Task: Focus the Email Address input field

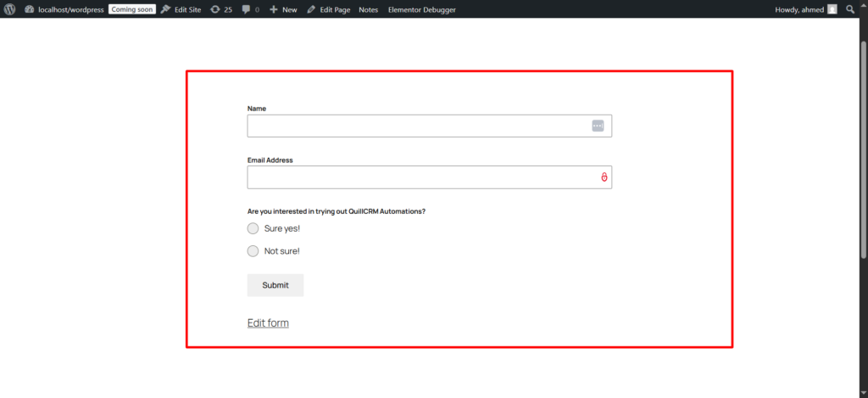Action: tap(415, 177)
